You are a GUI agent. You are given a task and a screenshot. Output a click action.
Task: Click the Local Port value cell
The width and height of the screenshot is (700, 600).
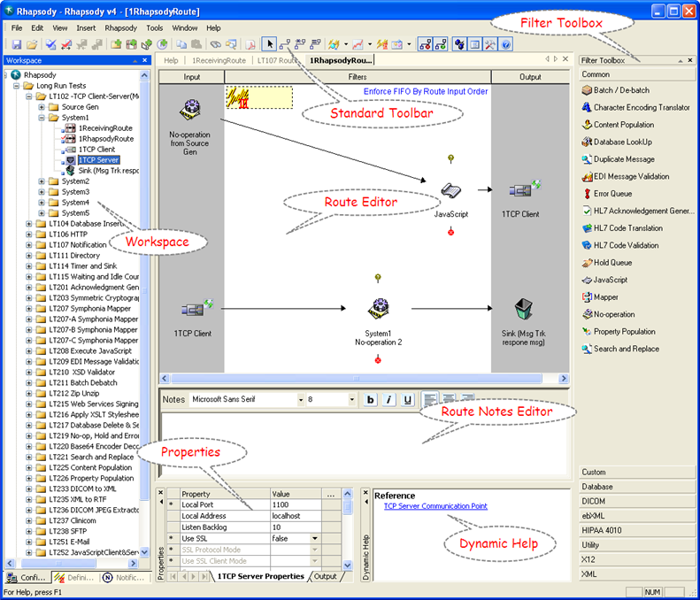(296, 505)
